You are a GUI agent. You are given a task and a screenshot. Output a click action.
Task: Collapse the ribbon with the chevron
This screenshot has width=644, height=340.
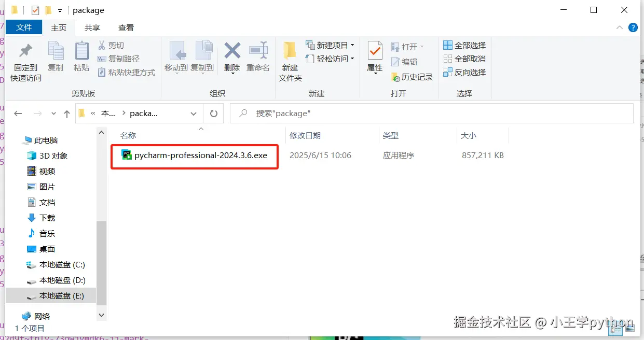tap(620, 27)
